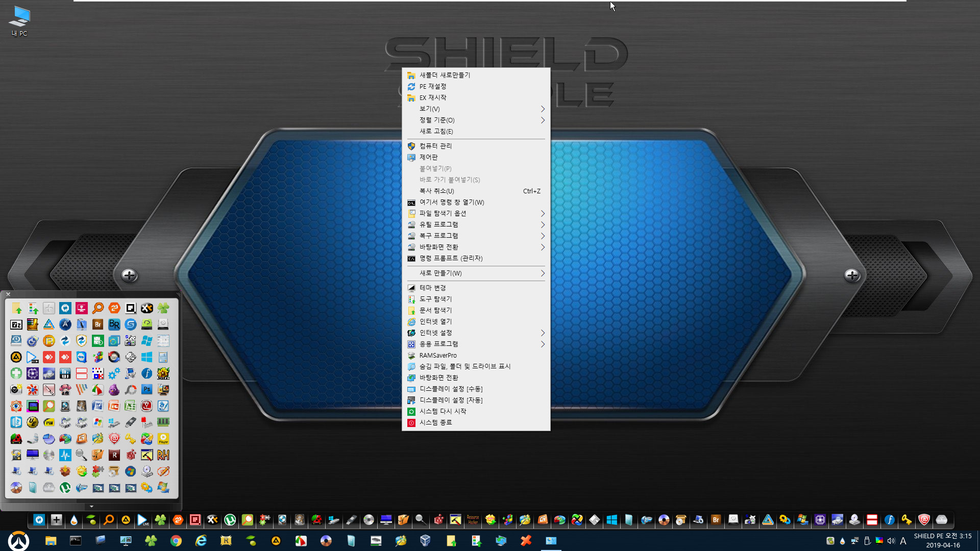Expand launcher panel with bottom arrow

coord(91,507)
